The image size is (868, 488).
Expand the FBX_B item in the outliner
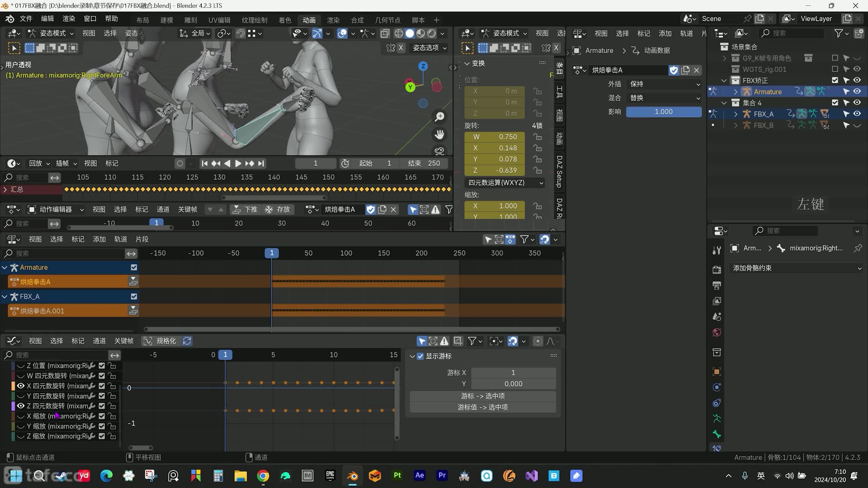735,125
